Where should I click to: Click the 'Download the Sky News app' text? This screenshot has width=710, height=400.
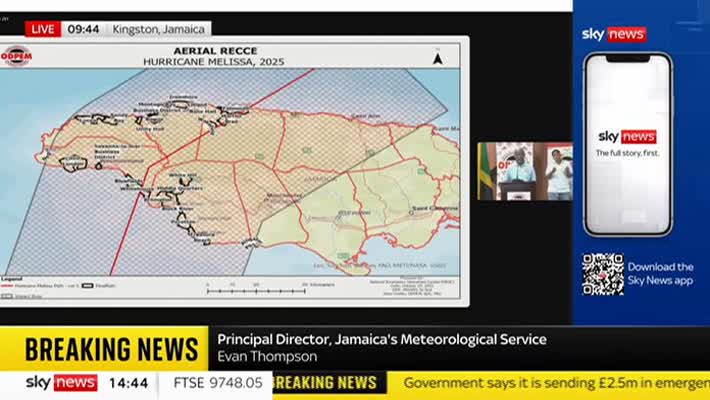click(660, 274)
